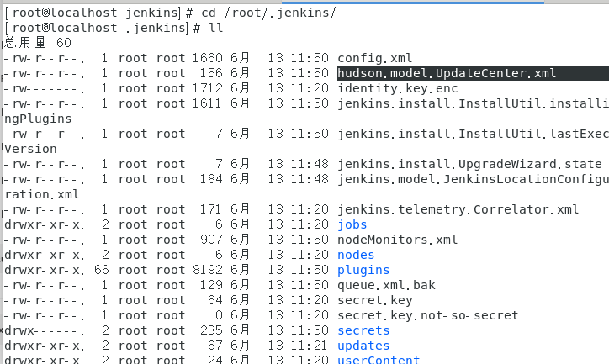Click the blue plugins directory name
This screenshot has height=364, width=609.
click(x=363, y=270)
